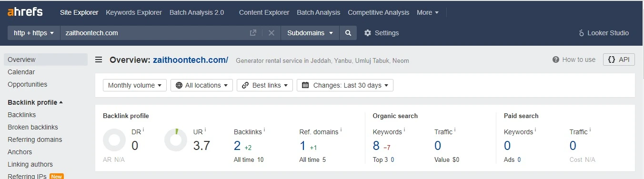
Task: Click UR info tooltip icon
Action: point(206,129)
